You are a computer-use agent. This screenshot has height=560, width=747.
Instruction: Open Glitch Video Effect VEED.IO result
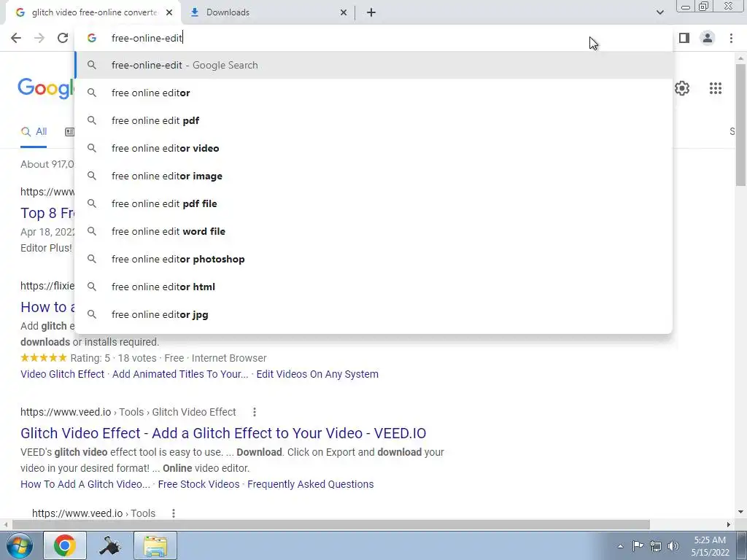point(223,433)
